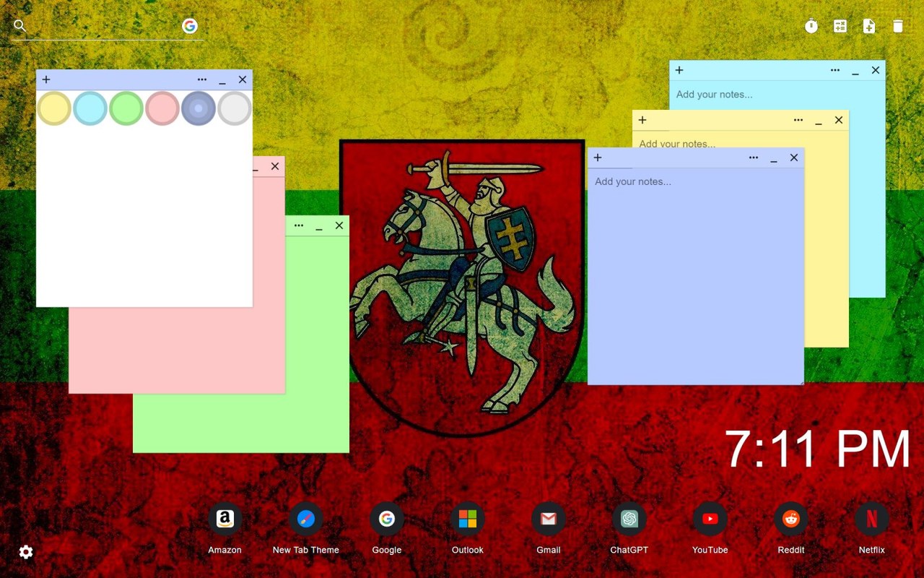Choose the light blue note color swatch
This screenshot has height=578, width=924.
tap(90, 108)
